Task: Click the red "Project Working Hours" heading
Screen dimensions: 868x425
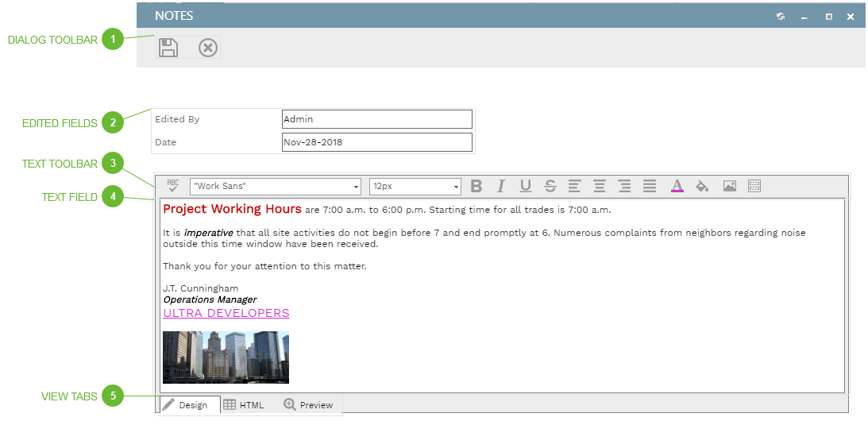Action: [x=233, y=209]
